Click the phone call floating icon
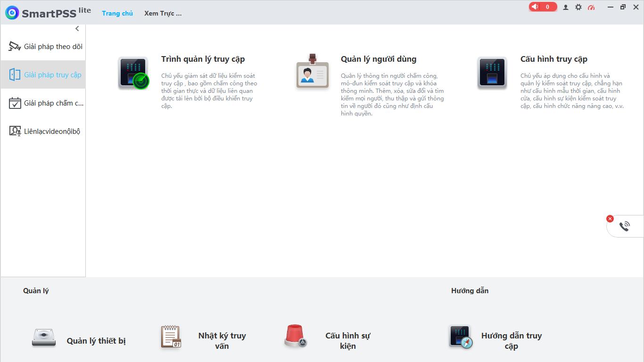644x362 pixels. coord(625,226)
